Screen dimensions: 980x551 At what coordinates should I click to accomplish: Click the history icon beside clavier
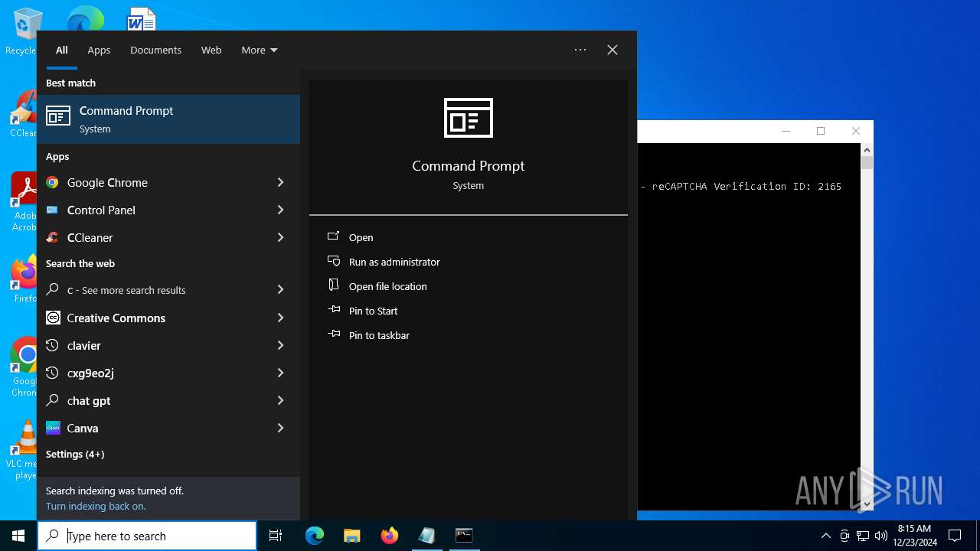tap(53, 345)
